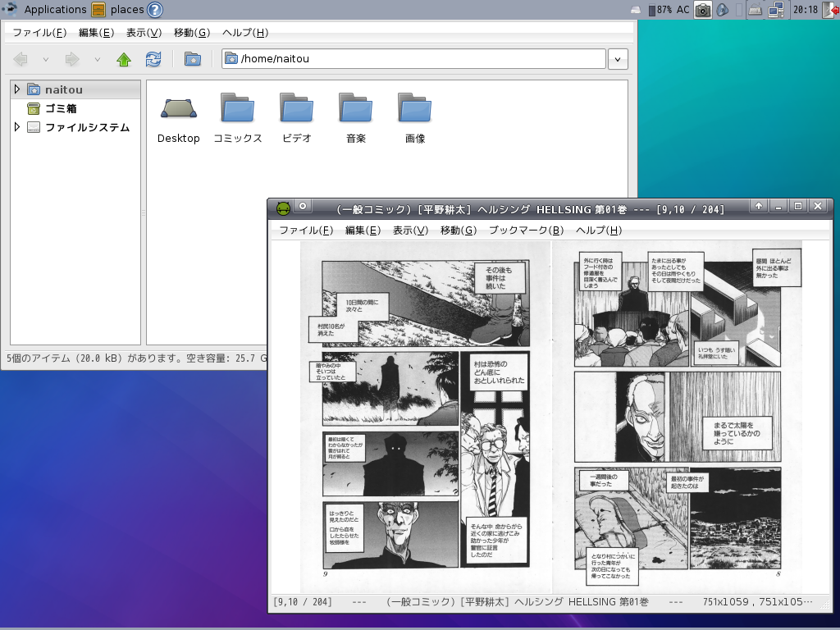Click the right comic page 8
The height and width of the screenshot is (630, 840).
677,416
